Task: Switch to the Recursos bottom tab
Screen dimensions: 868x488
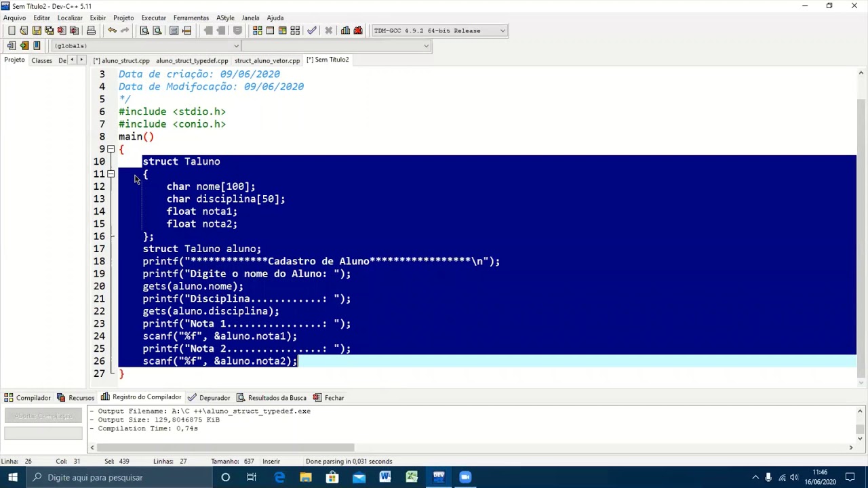Action: point(75,398)
